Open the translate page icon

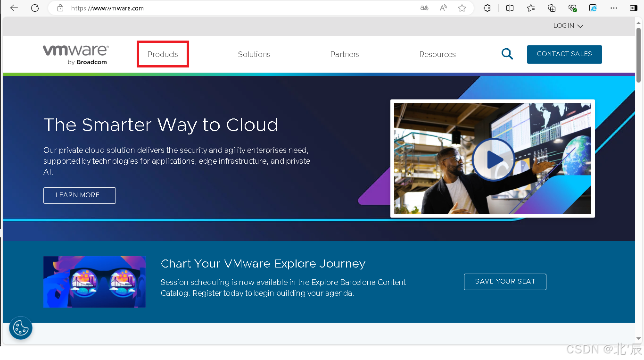click(424, 8)
